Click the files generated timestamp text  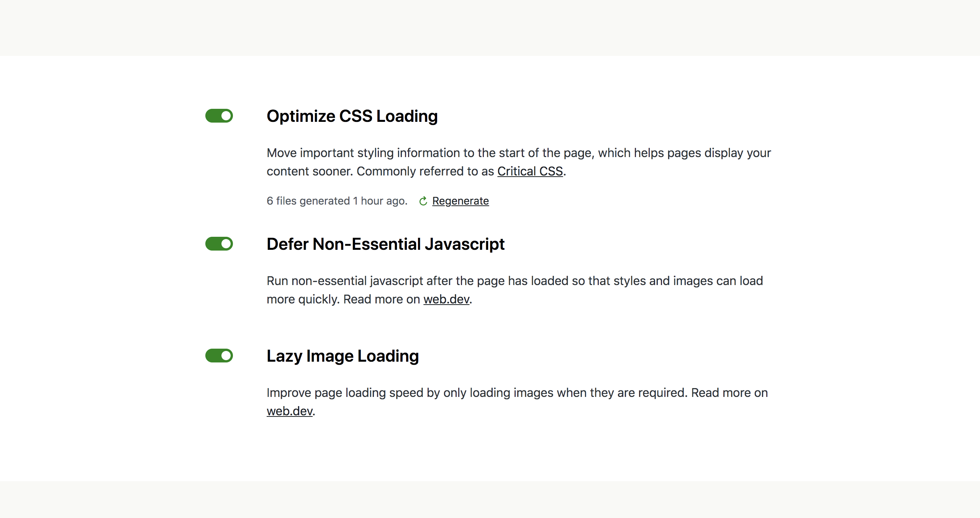coord(336,200)
